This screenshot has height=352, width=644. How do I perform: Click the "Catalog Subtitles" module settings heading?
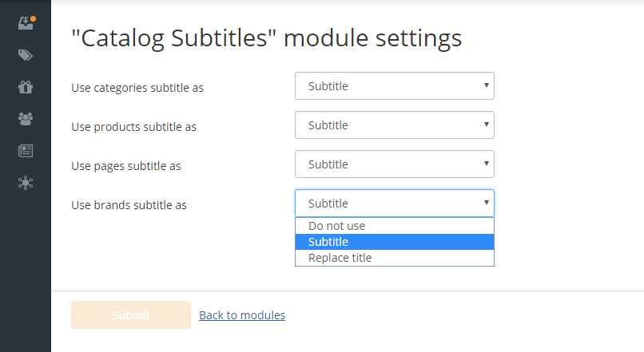(267, 38)
